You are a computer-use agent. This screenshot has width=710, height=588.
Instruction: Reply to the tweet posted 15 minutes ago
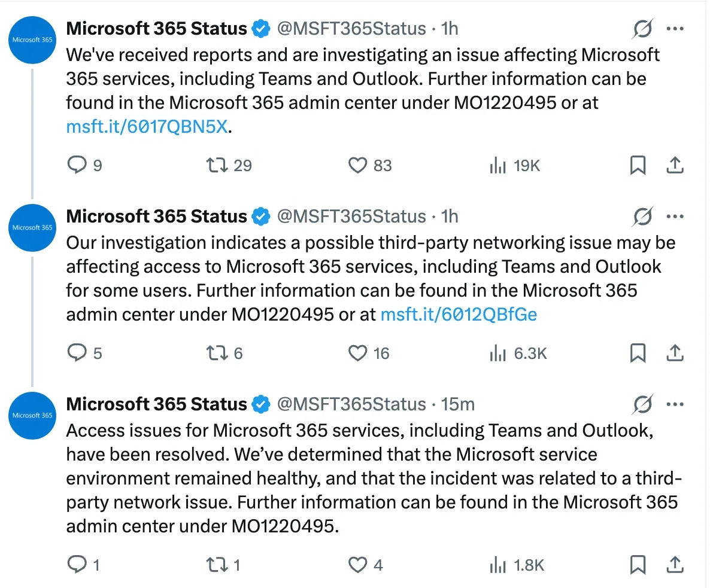(x=77, y=565)
